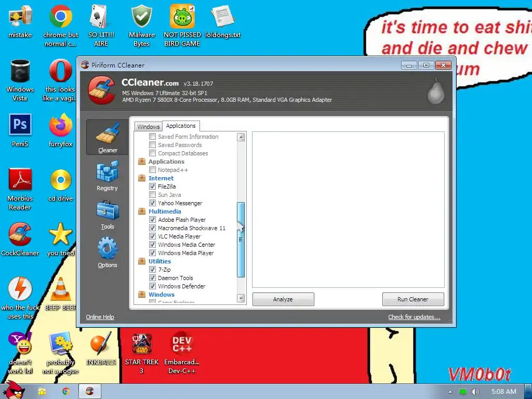Click the Analyze button
This screenshot has width=532, height=399.
[283, 299]
